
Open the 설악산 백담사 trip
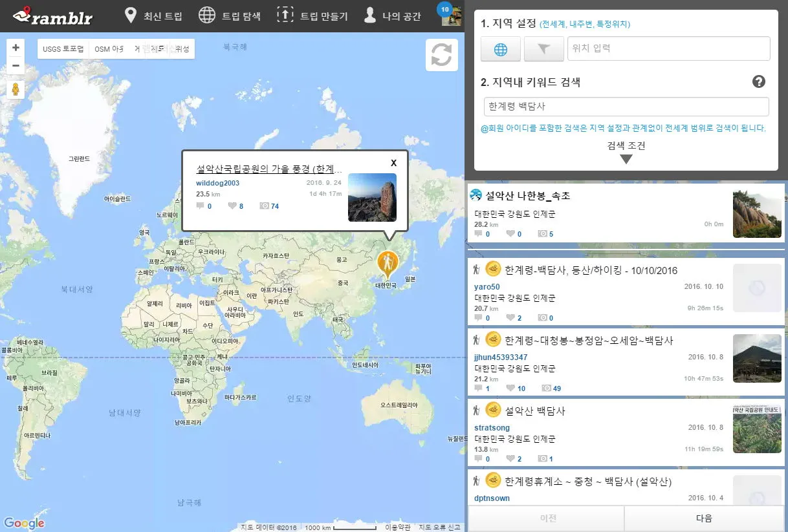(535, 410)
